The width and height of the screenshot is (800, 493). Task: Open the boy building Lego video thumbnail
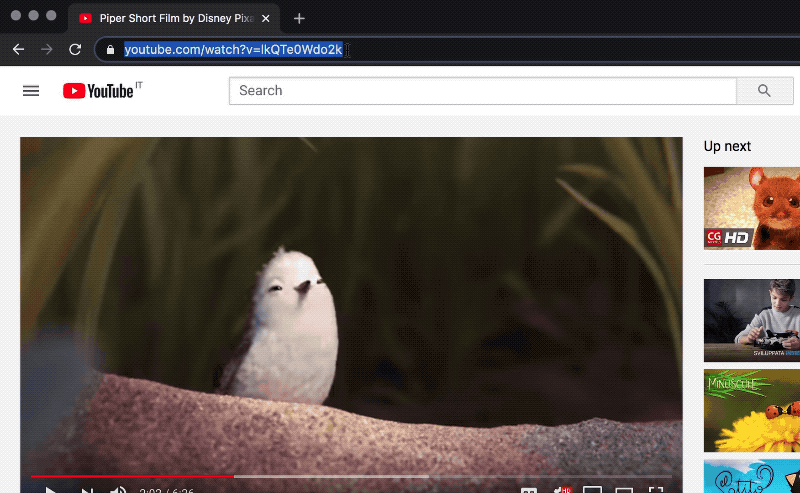click(x=752, y=320)
